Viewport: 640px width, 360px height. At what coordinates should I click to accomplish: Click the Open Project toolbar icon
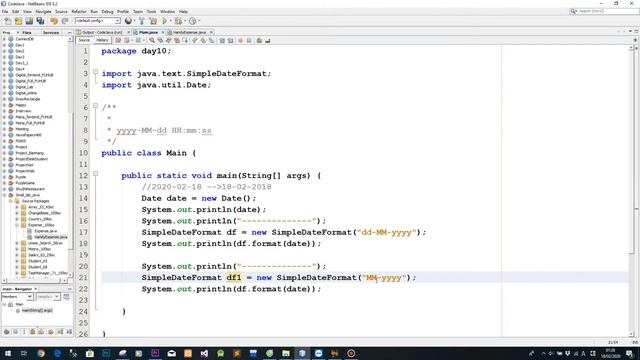(29, 21)
